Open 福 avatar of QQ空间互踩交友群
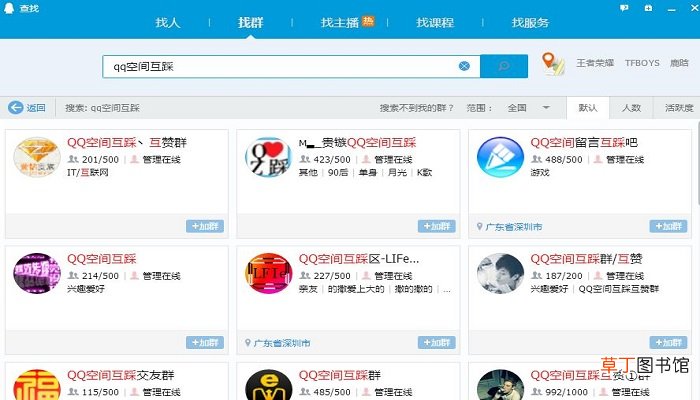This screenshot has width=700, height=400. [x=37, y=384]
